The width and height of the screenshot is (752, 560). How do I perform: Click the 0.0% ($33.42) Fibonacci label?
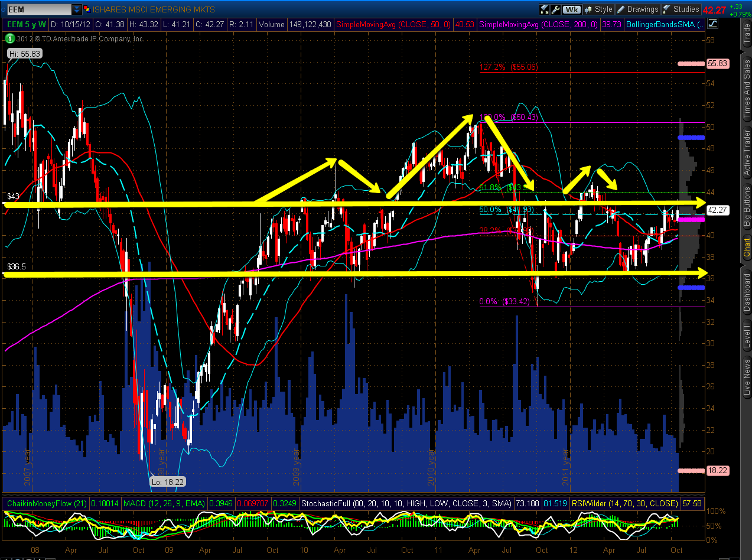click(504, 301)
